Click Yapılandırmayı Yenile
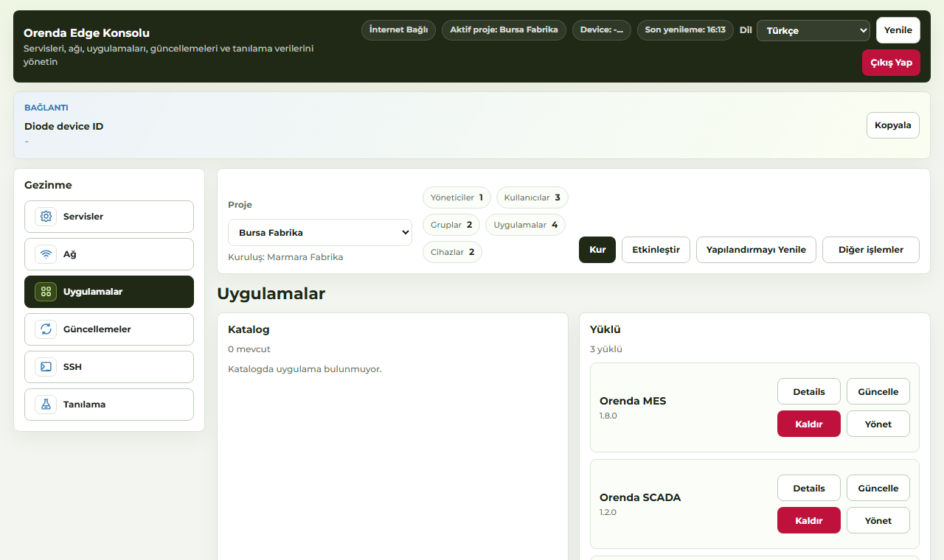This screenshot has width=944, height=560. click(x=756, y=250)
